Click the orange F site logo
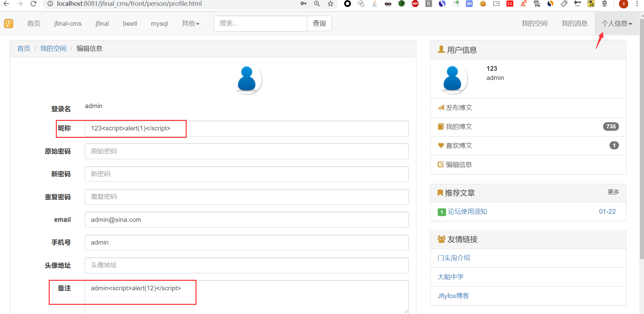Image resolution: width=644 pixels, height=314 pixels. 8,23
